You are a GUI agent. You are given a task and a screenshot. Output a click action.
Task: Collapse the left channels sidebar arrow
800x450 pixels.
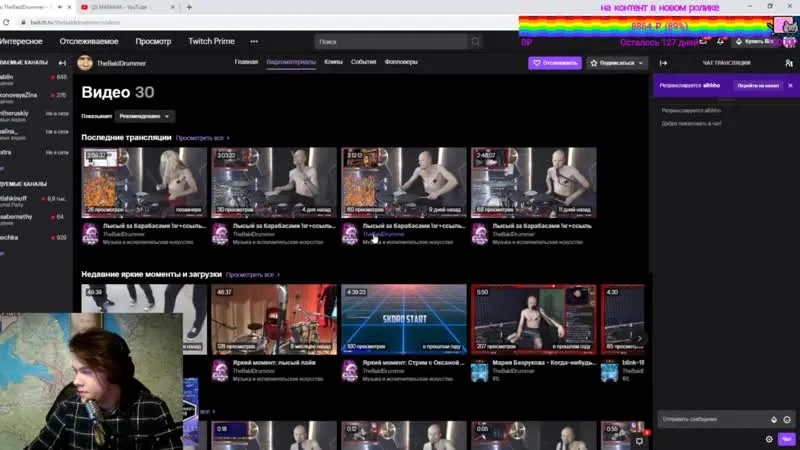(x=62, y=63)
